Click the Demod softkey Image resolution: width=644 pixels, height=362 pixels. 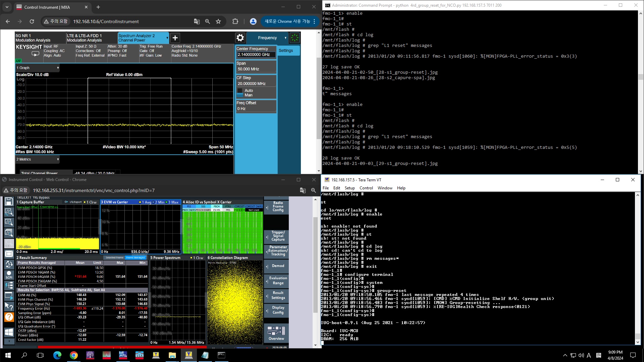click(276, 266)
